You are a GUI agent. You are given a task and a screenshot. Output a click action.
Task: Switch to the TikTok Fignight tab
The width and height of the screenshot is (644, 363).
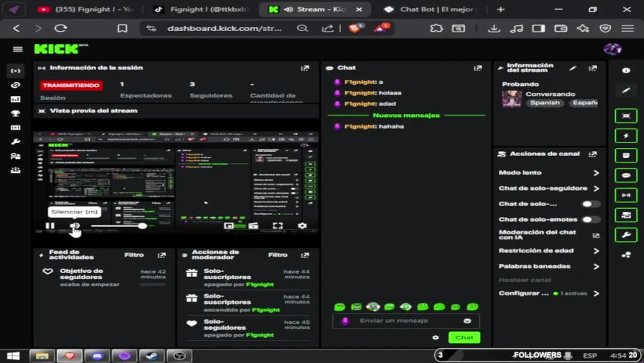pyautogui.click(x=202, y=10)
